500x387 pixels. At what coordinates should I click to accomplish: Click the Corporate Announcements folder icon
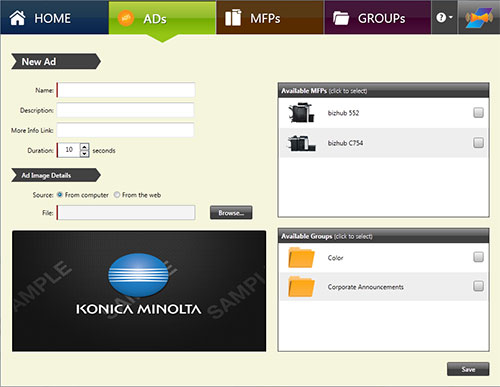301,286
